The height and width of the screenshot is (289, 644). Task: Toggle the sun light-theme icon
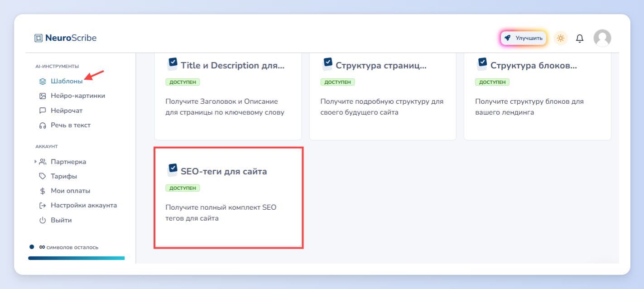point(561,38)
